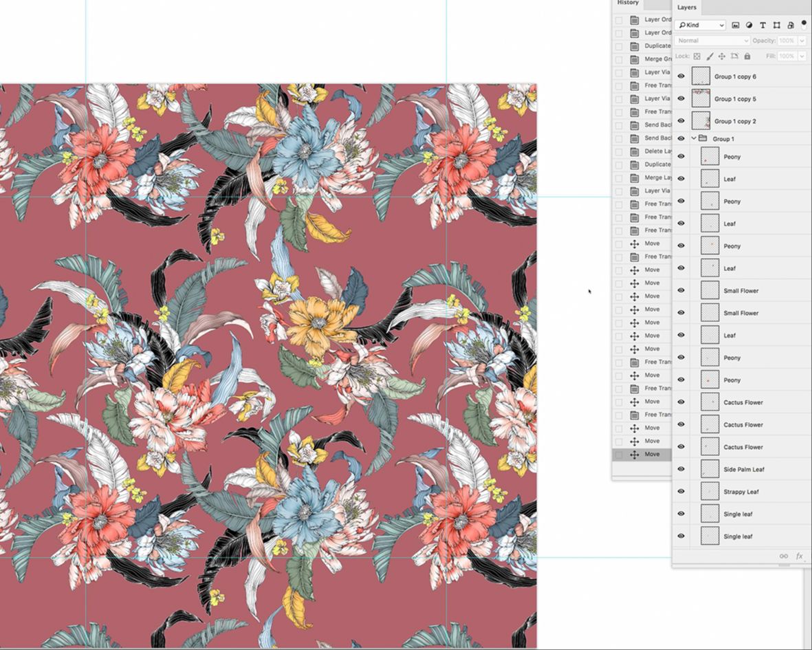The image size is (812, 650).
Task: Select the 'Group 1 copy 6' layer name
Action: click(736, 76)
